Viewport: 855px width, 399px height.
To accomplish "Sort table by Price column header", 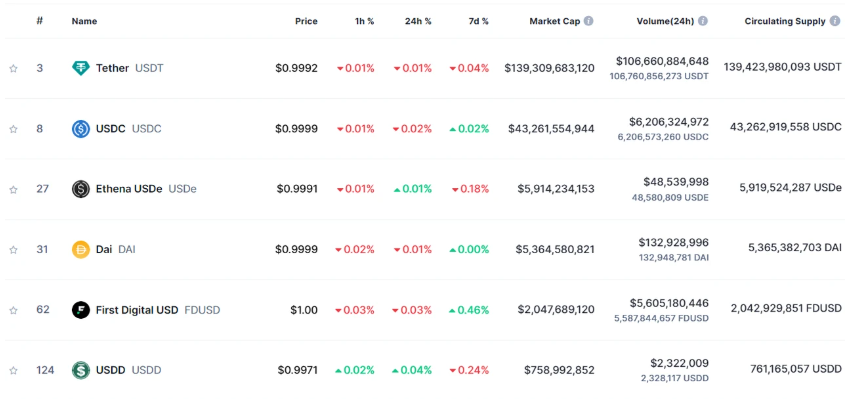I will pyautogui.click(x=306, y=21).
